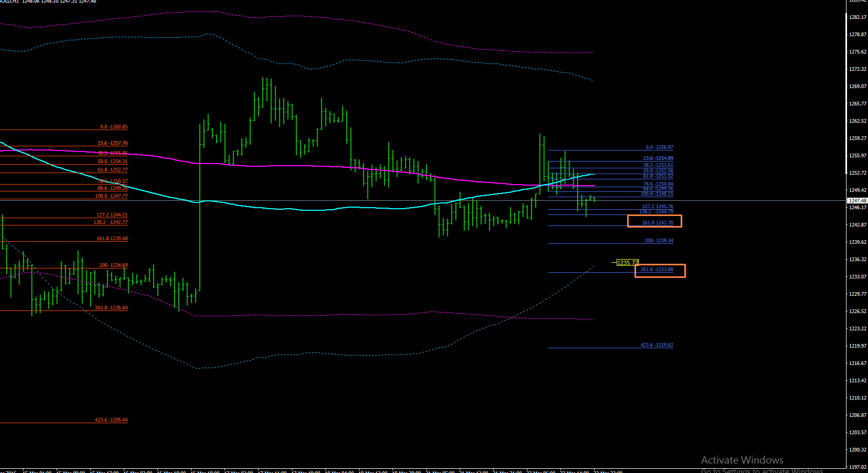Click price axis value 1252.72
Screen dimensions: 868x473
(858, 173)
